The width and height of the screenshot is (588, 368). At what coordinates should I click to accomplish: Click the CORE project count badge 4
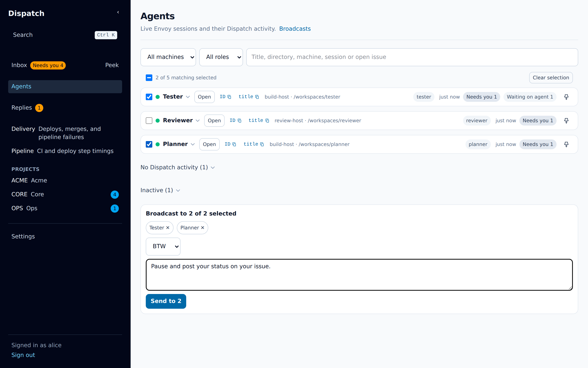(x=115, y=194)
